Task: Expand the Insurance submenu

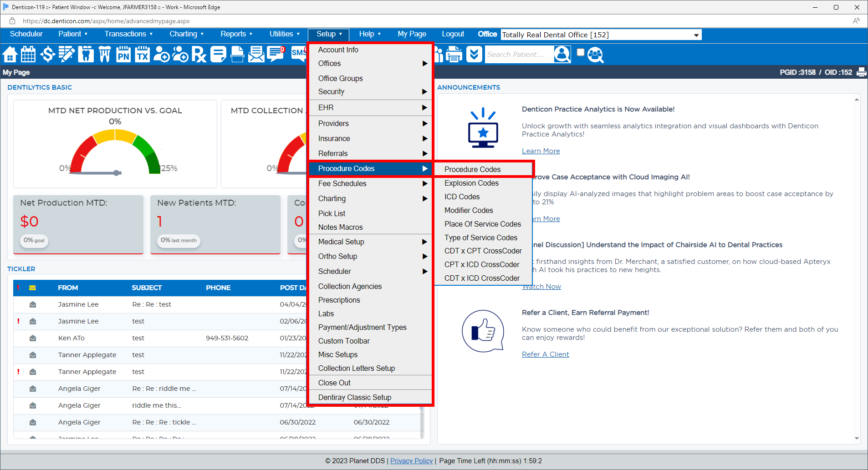Action: tap(370, 139)
